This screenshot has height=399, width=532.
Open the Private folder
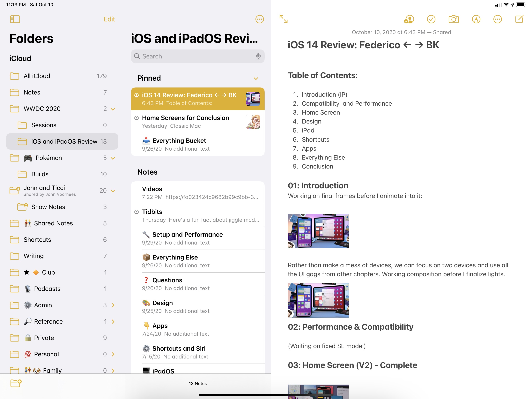pyautogui.click(x=62, y=338)
